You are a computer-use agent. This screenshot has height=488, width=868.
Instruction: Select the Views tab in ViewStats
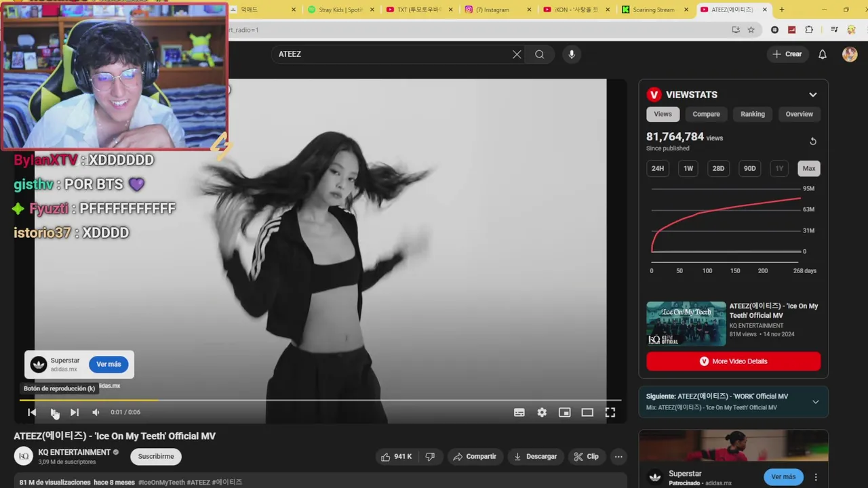click(x=663, y=114)
